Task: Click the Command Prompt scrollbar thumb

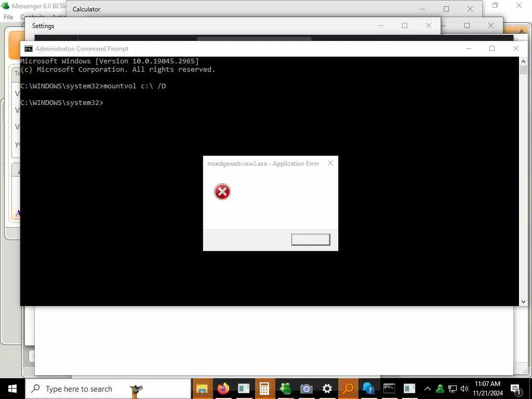Action: pos(523,70)
